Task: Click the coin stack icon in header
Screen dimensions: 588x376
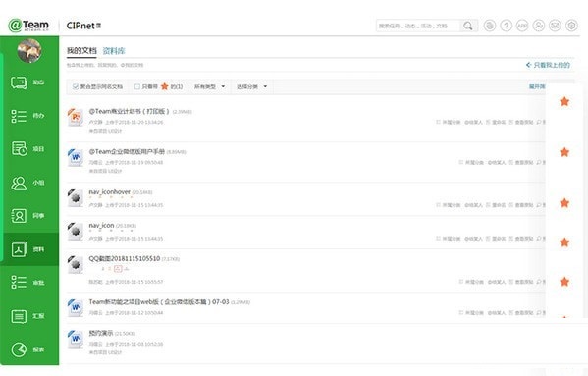Action: click(x=490, y=26)
